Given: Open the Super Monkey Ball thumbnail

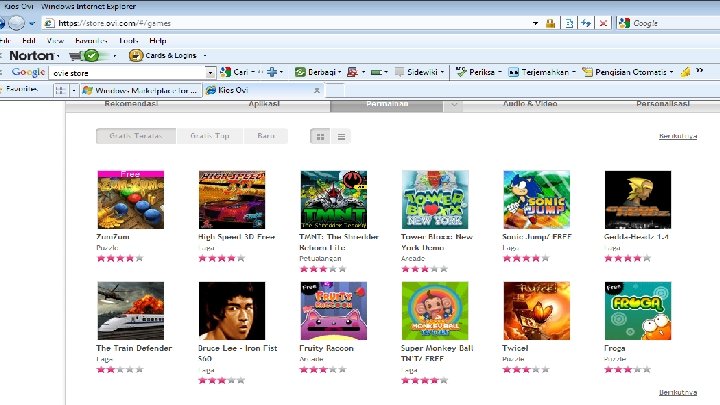Looking at the screenshot, I should (x=435, y=311).
